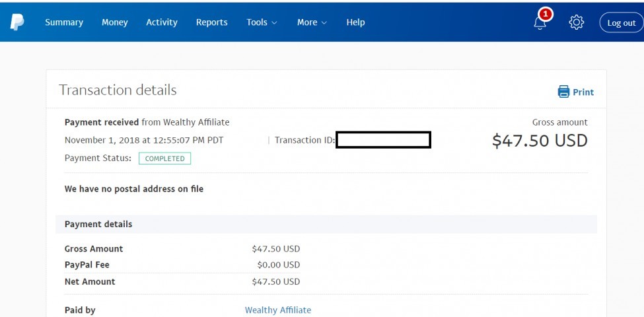Click the PayPal logo icon
644x317 pixels.
[x=17, y=22]
